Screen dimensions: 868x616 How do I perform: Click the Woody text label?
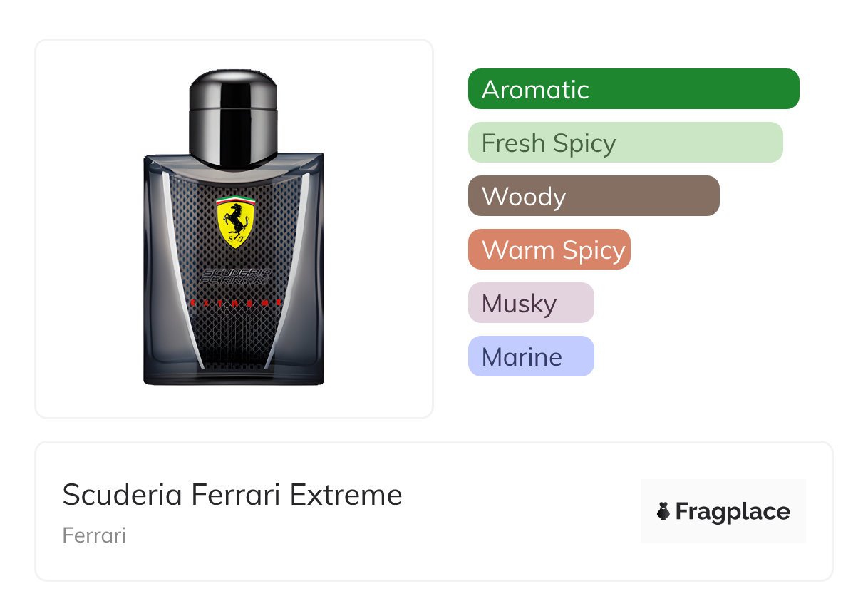(524, 196)
